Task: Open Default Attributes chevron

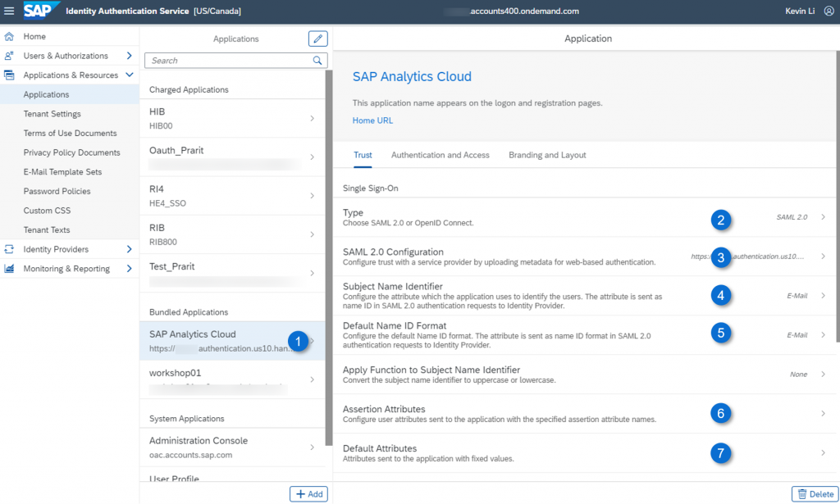Action: pyautogui.click(x=823, y=452)
